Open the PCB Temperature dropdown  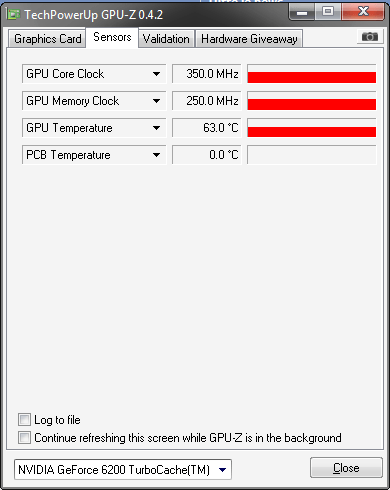(x=156, y=155)
